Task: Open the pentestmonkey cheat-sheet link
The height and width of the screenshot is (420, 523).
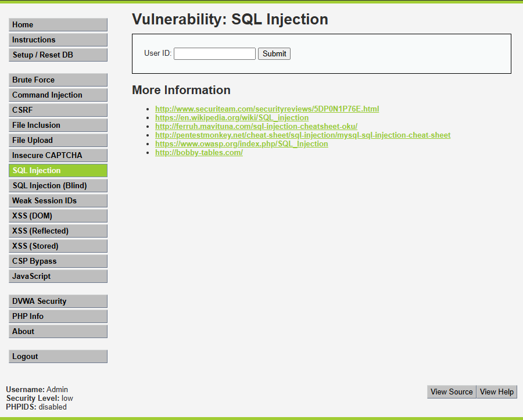Action: (x=302, y=135)
